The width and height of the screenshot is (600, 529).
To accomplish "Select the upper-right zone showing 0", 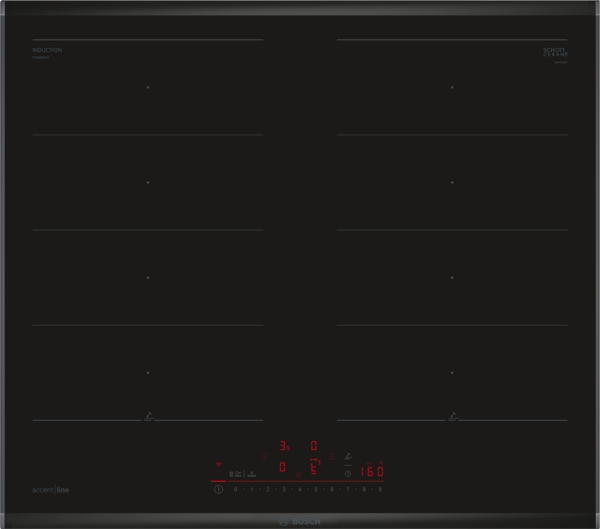I will 313,447.
